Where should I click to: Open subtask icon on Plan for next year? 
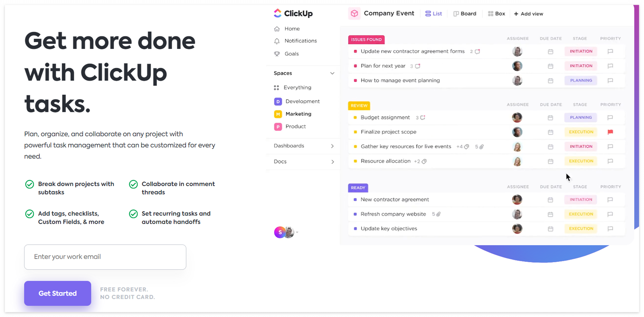(418, 66)
